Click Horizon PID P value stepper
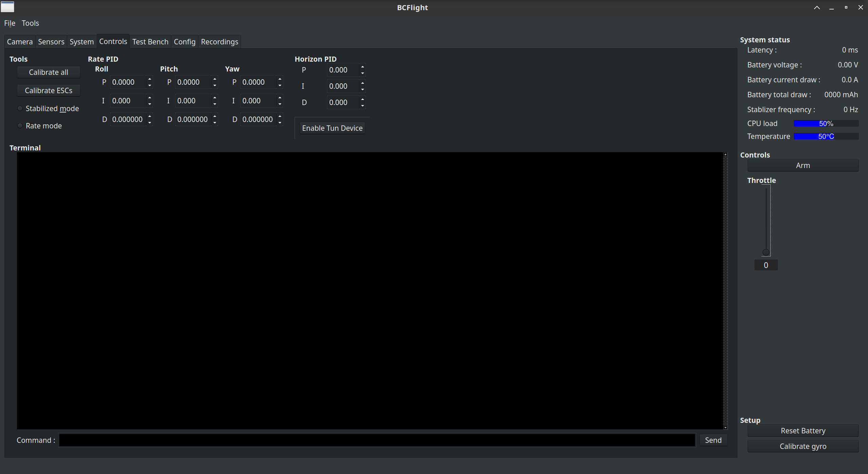 (x=362, y=69)
